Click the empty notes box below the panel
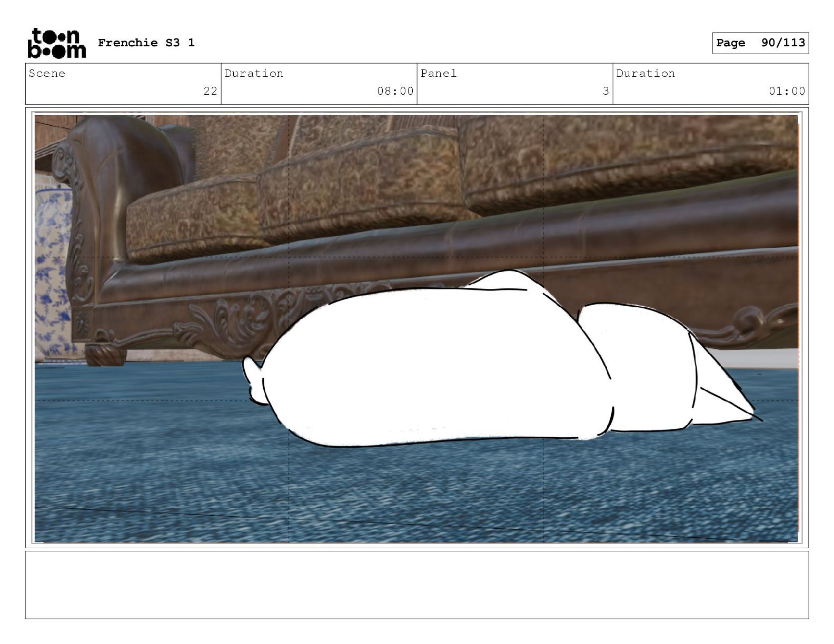 pyautogui.click(x=417, y=585)
